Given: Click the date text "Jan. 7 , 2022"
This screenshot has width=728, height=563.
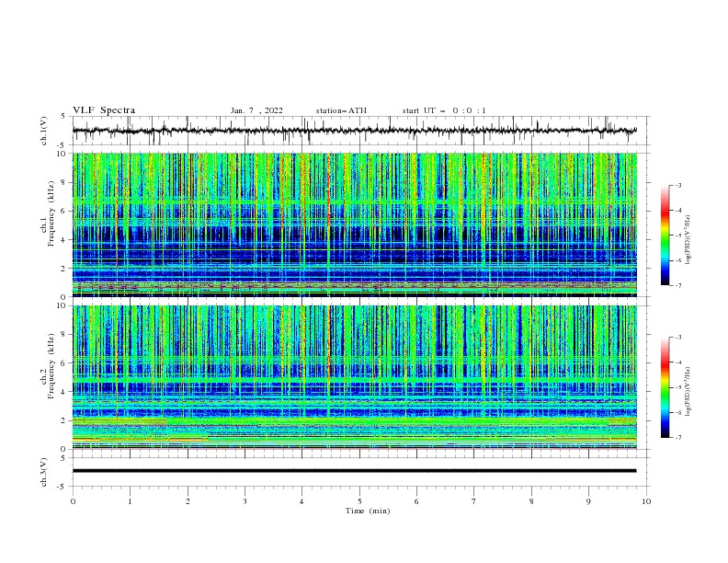Looking at the screenshot, I should (x=256, y=110).
